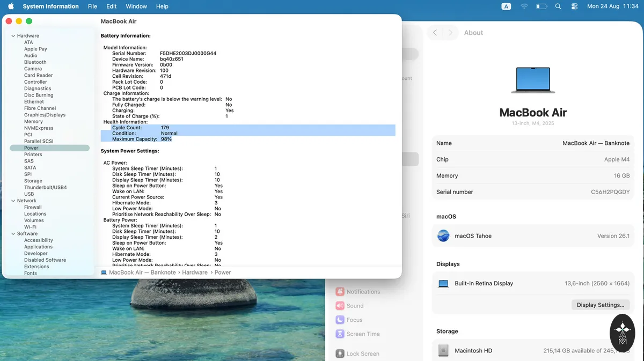
Task: Select Firewall in the sidebar
Action: pos(33,207)
